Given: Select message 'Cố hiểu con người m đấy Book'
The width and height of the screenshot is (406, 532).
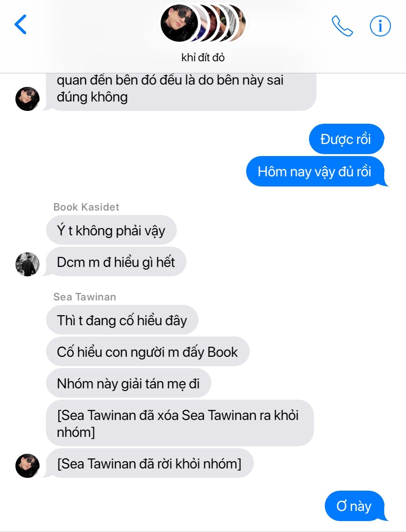Looking at the screenshot, I should (x=147, y=352).
